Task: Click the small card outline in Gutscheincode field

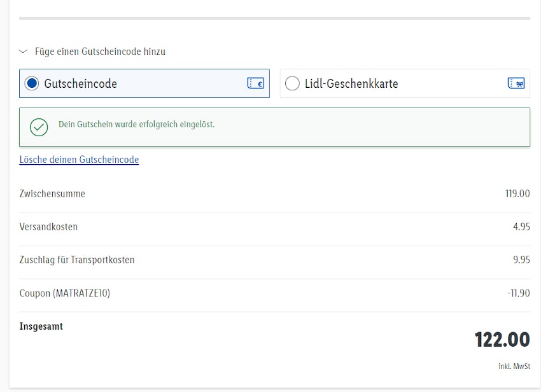Action: pos(255,83)
